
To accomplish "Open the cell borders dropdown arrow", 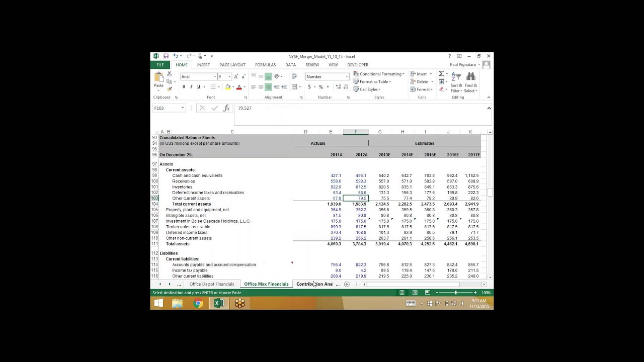I will tap(219, 87).
